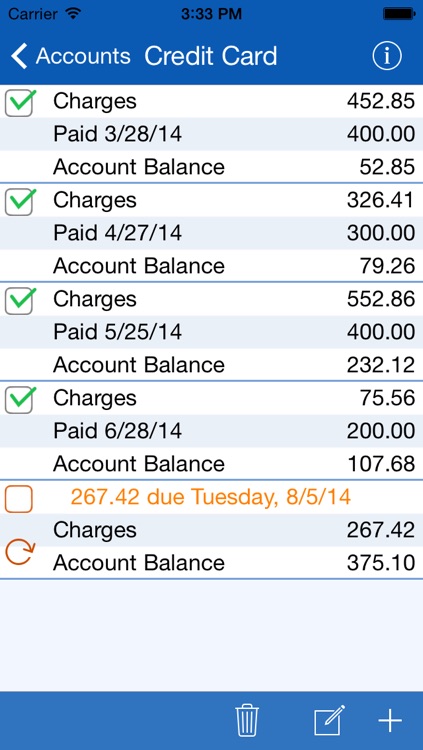Tap the info icon in header

tap(387, 56)
